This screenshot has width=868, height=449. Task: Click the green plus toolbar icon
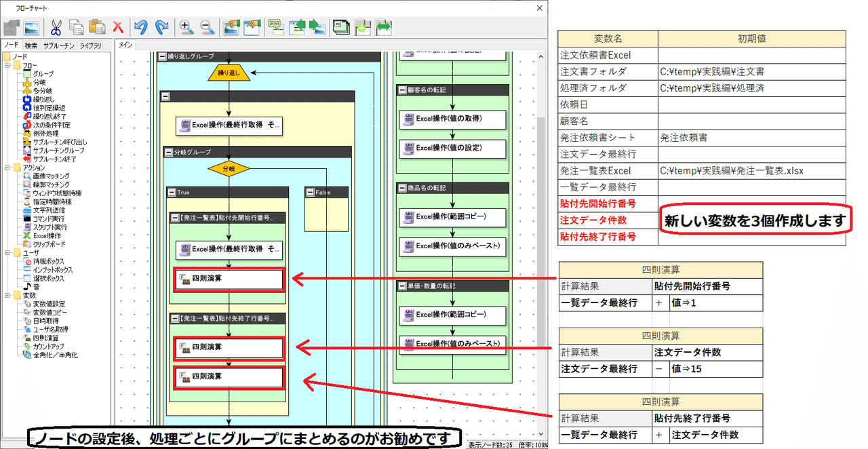coord(363,27)
